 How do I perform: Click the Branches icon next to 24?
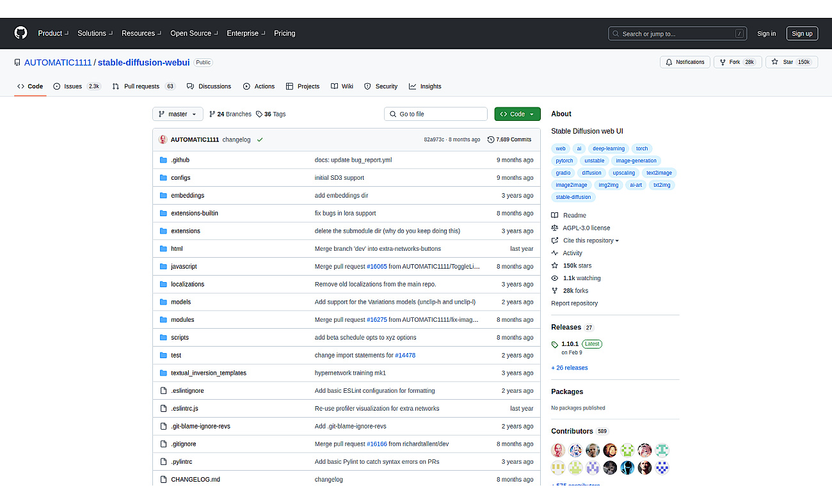coord(212,114)
